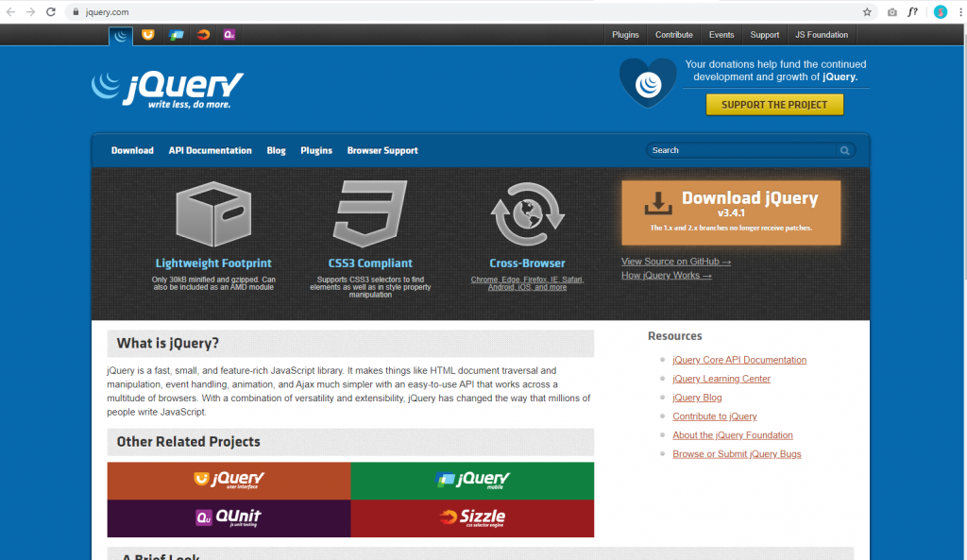Viewport: 967px width, 560px height.
Task: Click the What is jQuery? heading
Action: (168, 344)
